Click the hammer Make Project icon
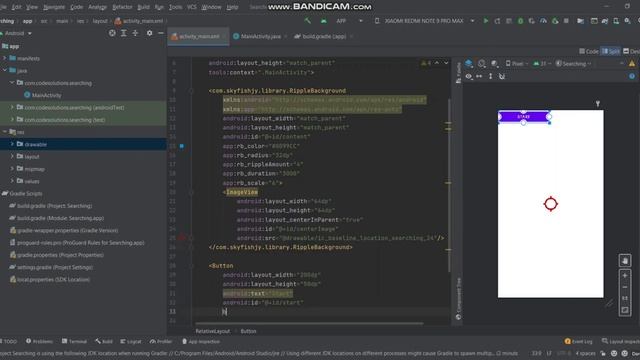The height and width of the screenshot is (360, 640). (x=308, y=21)
